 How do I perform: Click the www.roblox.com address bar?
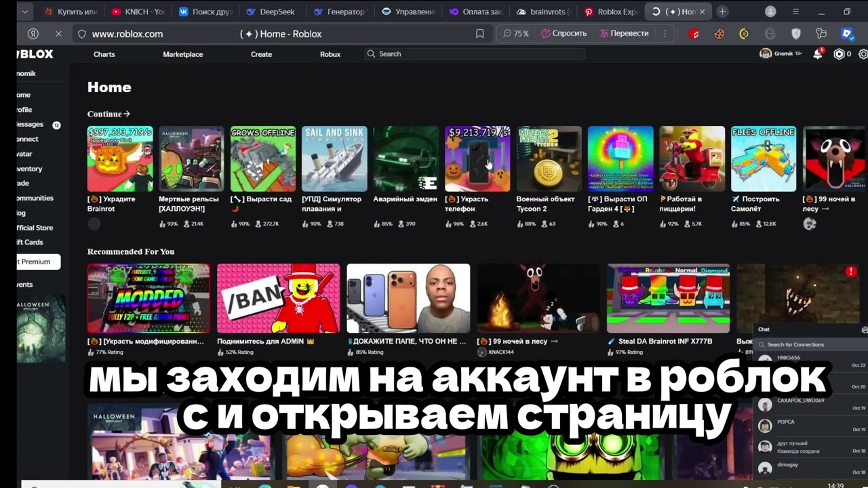127,34
